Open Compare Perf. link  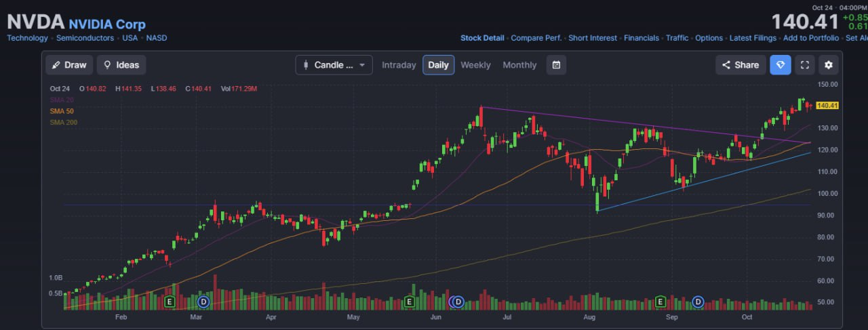click(536, 38)
